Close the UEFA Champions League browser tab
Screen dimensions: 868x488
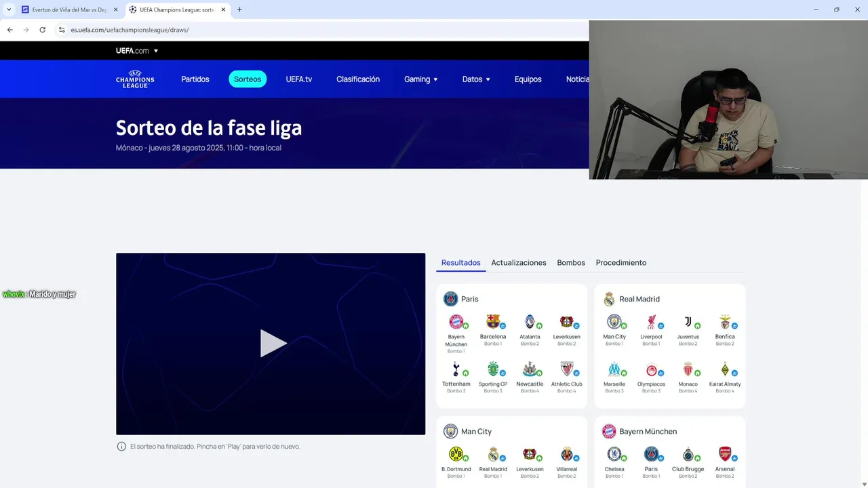(223, 9)
